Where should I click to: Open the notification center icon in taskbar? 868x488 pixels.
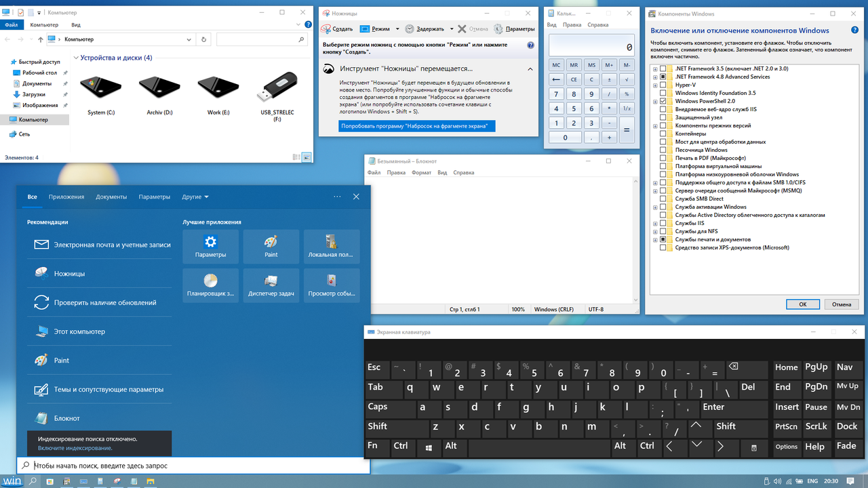850,481
